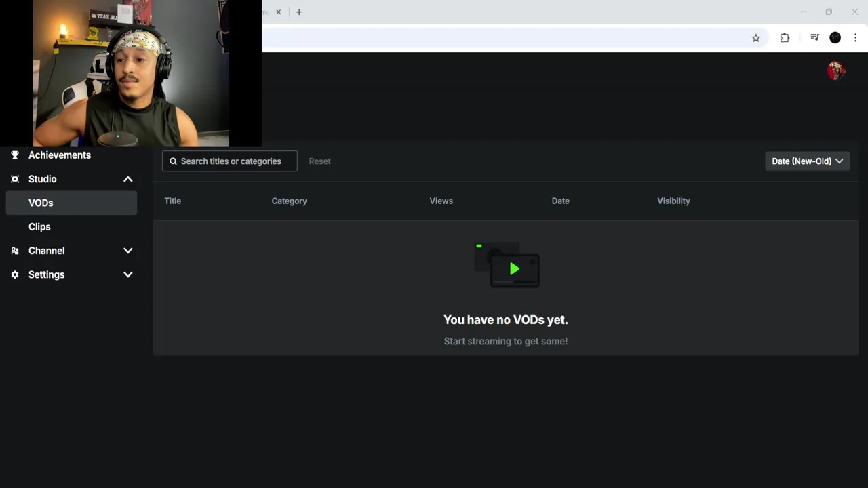Go to Clips in the sidebar

[39, 227]
